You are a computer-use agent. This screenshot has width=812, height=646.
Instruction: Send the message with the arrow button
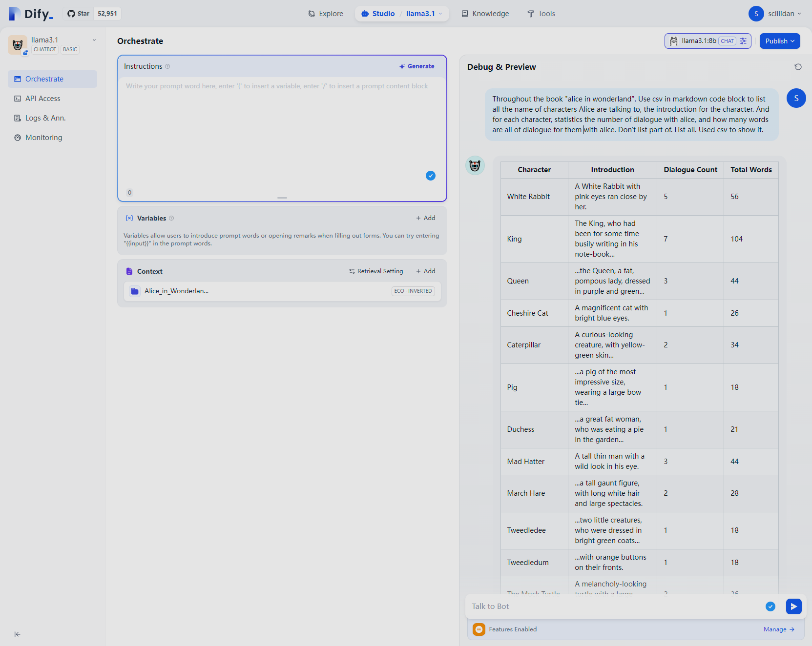(794, 606)
